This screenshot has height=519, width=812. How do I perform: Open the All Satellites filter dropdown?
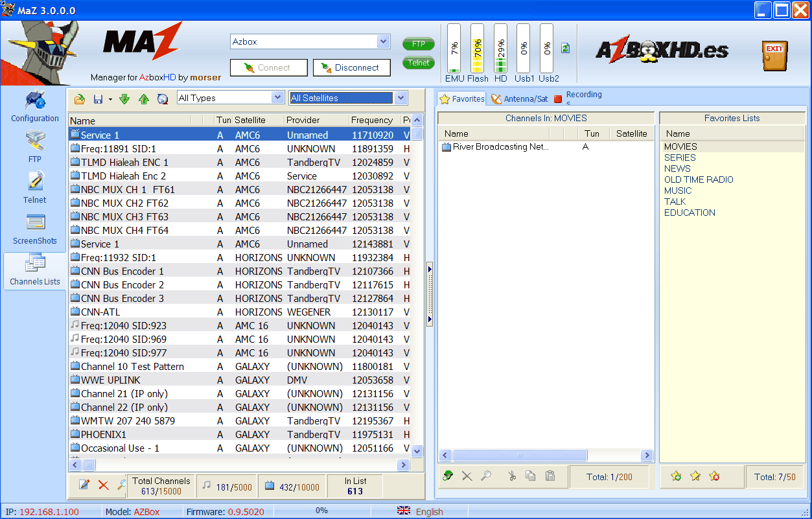click(401, 98)
